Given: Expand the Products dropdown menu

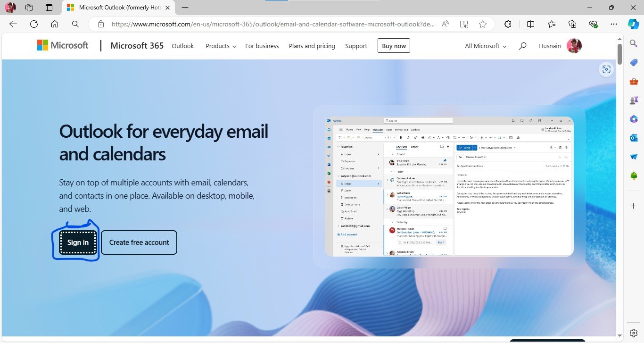Looking at the screenshot, I should click(221, 46).
